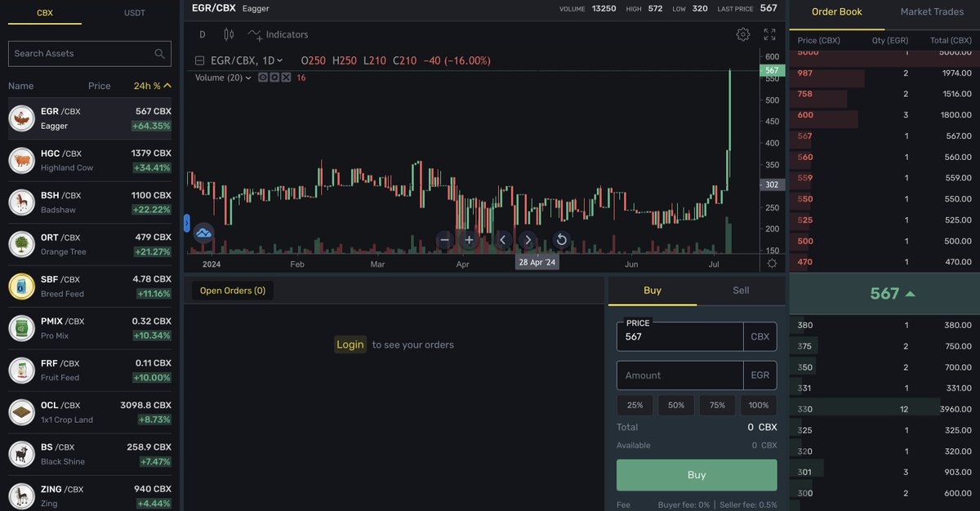Click the search magnifier in Search Assets
This screenshot has width=980, height=511.
tap(160, 54)
